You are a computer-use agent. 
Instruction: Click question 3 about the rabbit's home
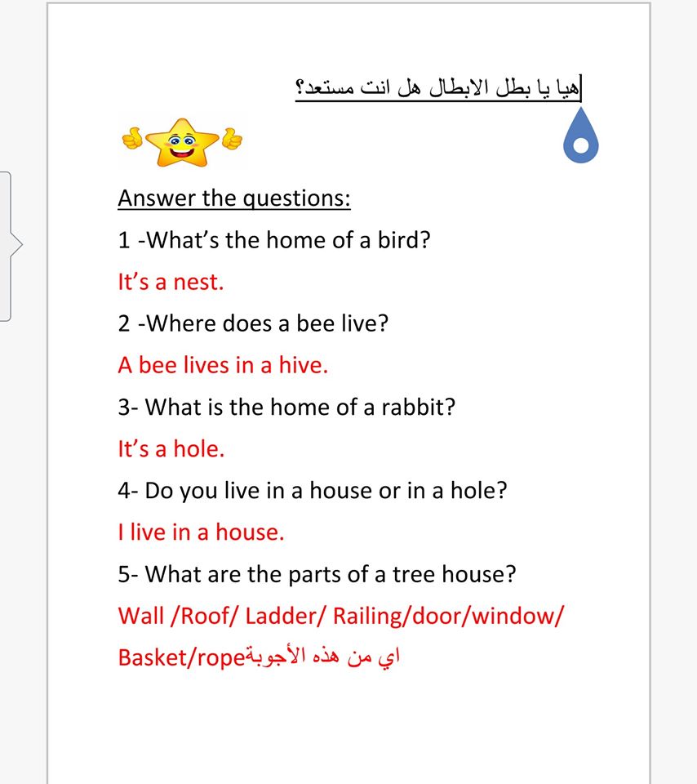286,408
